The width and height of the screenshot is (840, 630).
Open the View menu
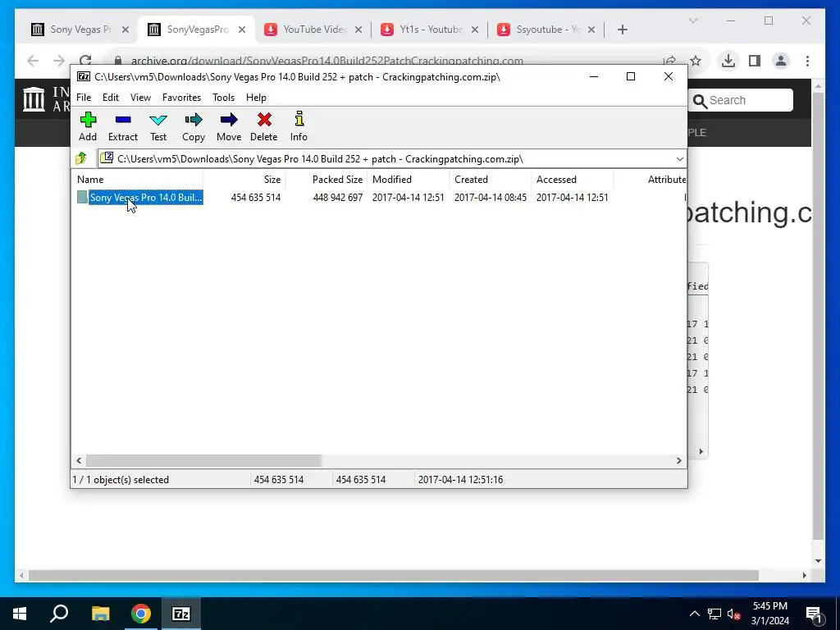point(140,97)
